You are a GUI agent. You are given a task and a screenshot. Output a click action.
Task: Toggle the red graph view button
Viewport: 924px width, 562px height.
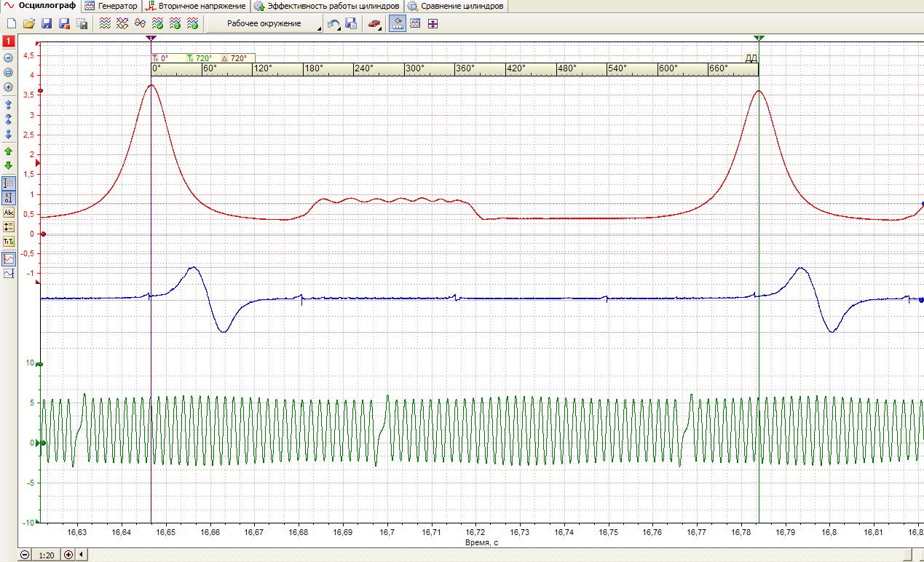coord(9,258)
